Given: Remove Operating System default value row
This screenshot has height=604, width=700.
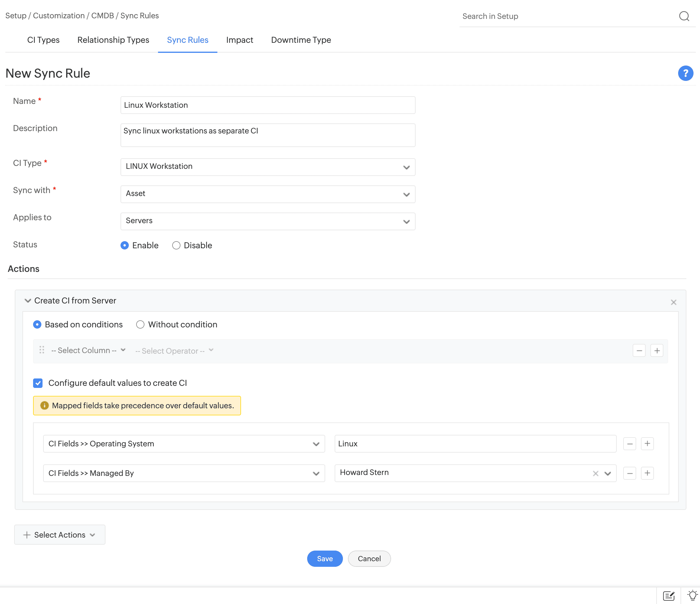Looking at the screenshot, I should (629, 444).
